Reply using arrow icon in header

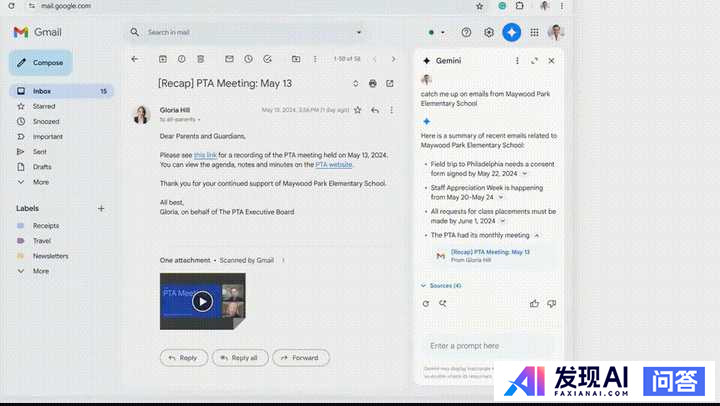point(375,110)
